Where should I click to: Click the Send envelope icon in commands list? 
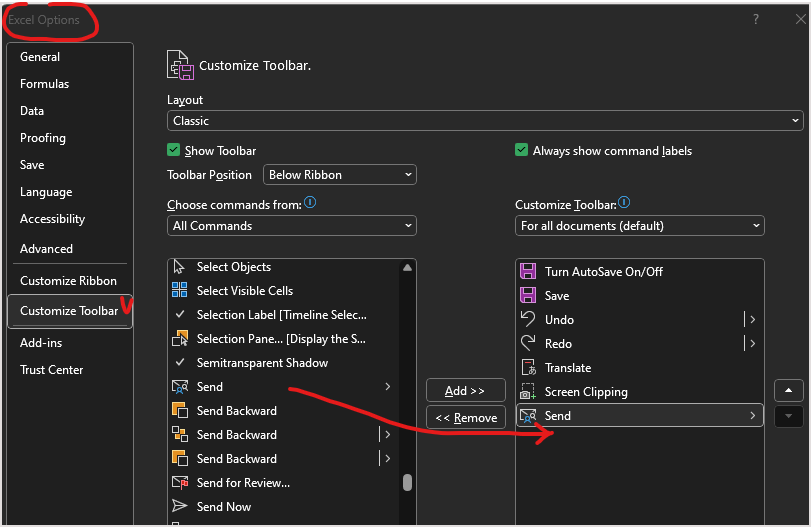click(x=179, y=386)
